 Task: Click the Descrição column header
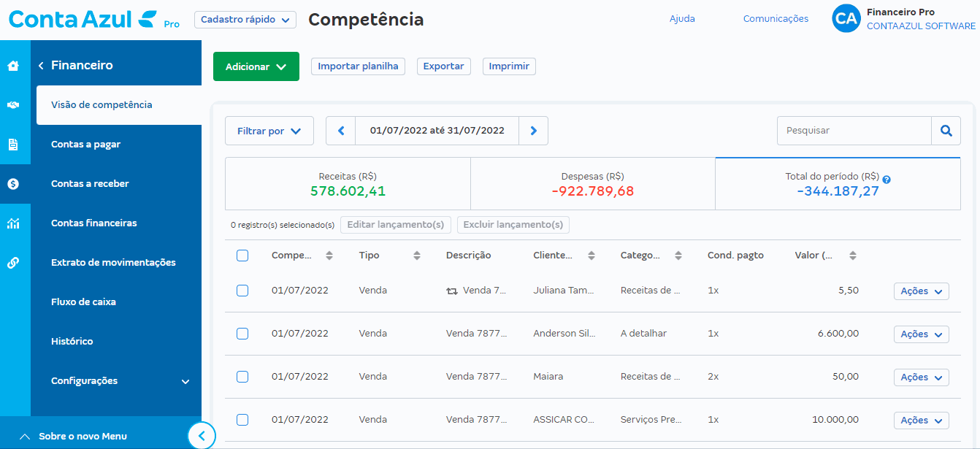tap(469, 256)
